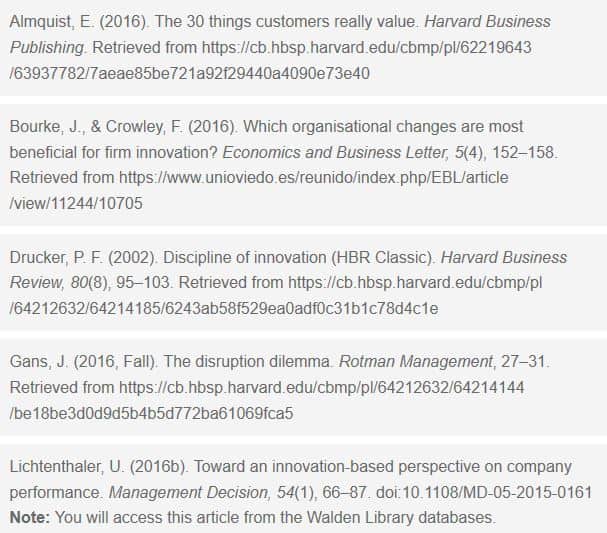
Task: Select the 'Management Decision' journal title
Action: point(184,492)
